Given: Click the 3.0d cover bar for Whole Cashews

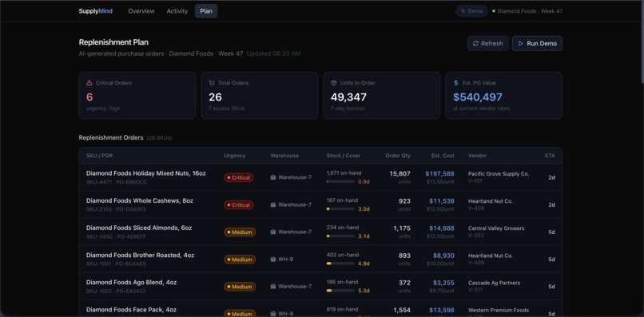Looking at the screenshot, I should [x=340, y=209].
